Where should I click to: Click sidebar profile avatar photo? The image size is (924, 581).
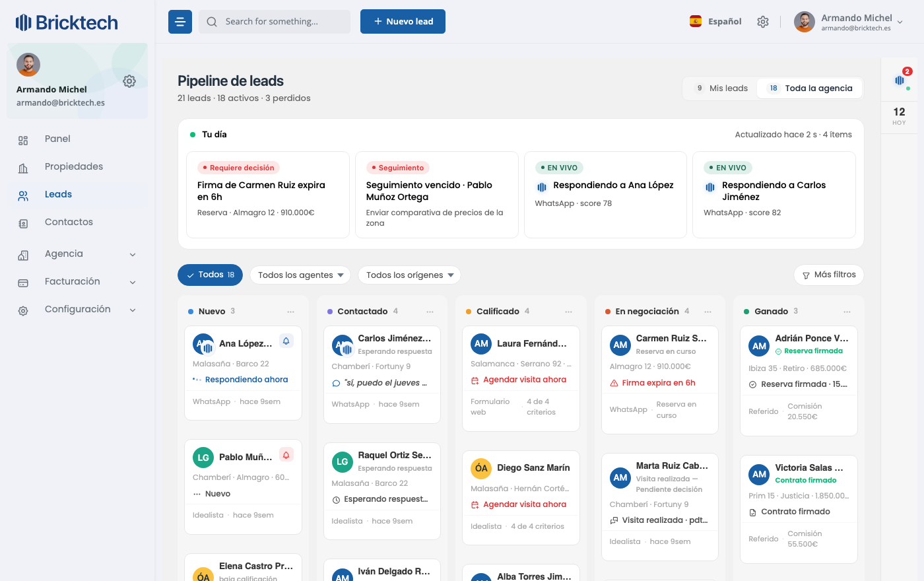coord(28,65)
